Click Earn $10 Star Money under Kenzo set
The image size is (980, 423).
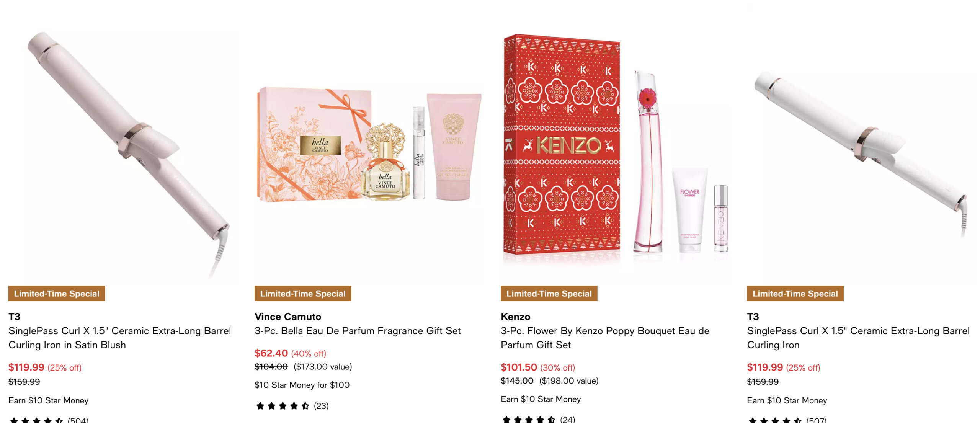pyautogui.click(x=541, y=399)
